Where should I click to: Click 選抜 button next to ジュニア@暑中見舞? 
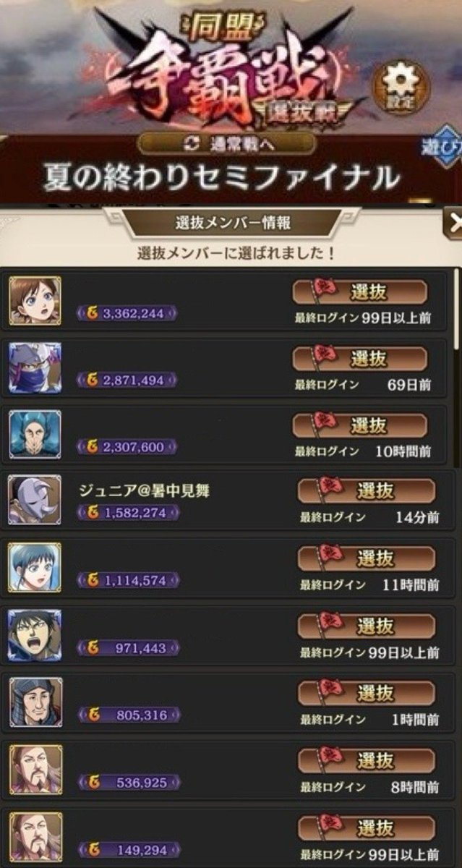click(367, 491)
